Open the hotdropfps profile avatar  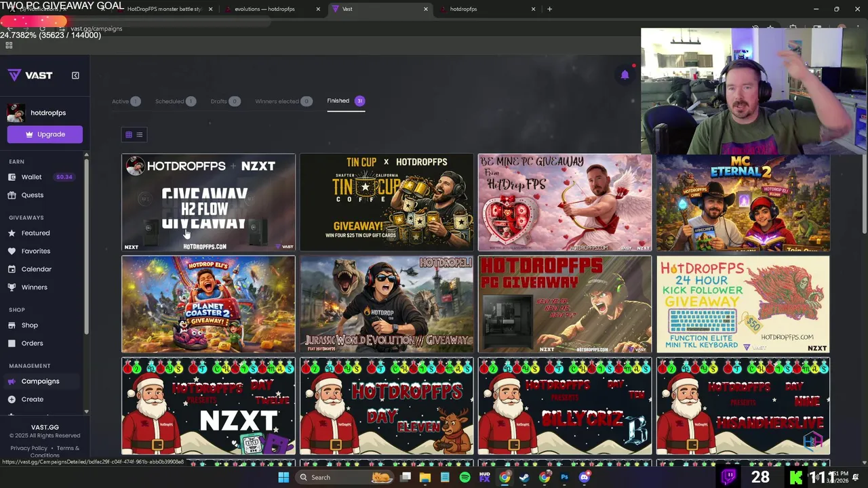click(16, 113)
